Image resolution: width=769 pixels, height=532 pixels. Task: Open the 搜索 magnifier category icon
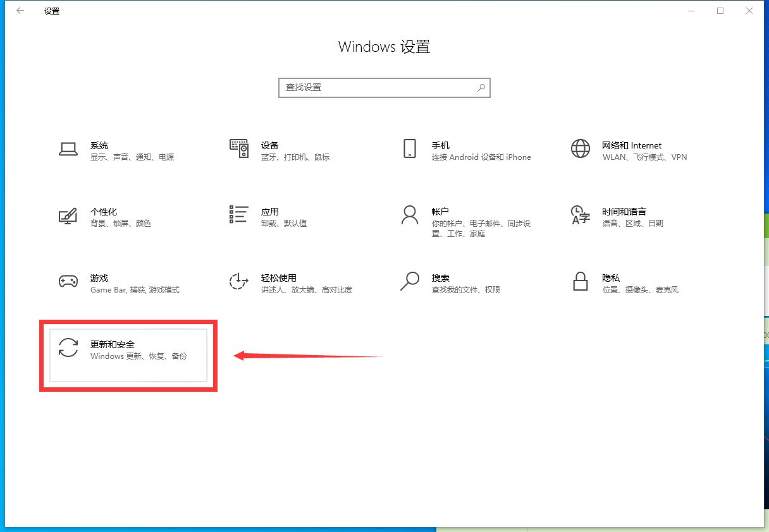pyautogui.click(x=410, y=281)
